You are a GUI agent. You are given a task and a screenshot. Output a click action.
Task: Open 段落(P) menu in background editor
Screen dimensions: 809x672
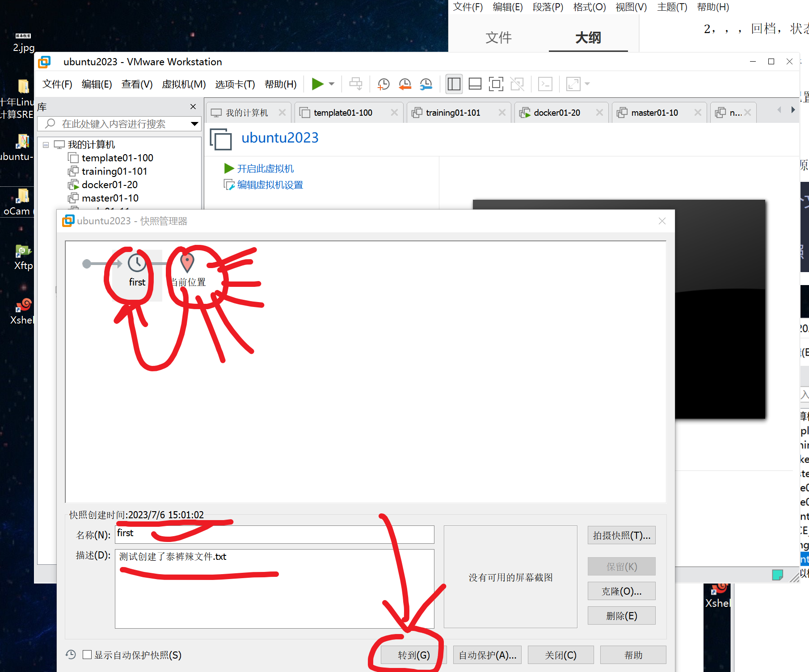coord(548,7)
